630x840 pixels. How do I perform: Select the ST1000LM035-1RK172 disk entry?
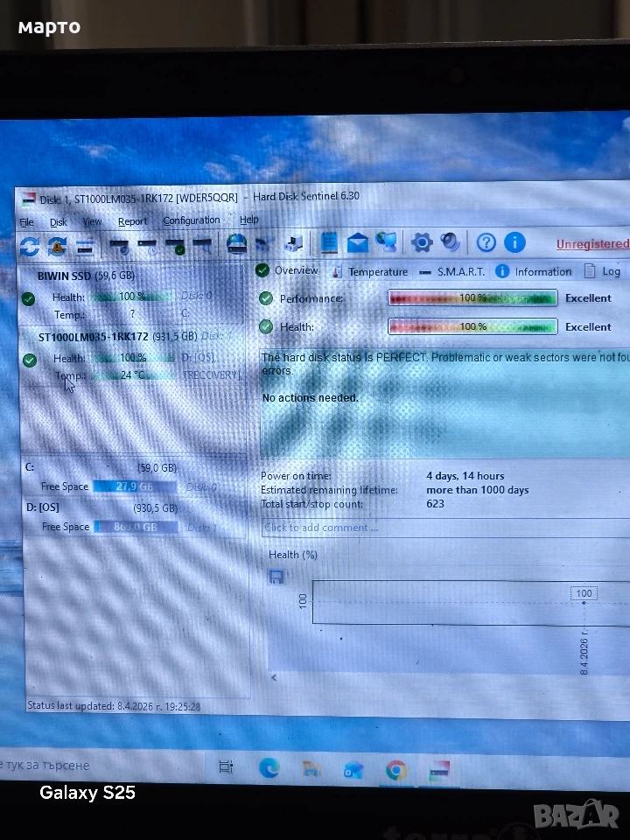click(133, 356)
